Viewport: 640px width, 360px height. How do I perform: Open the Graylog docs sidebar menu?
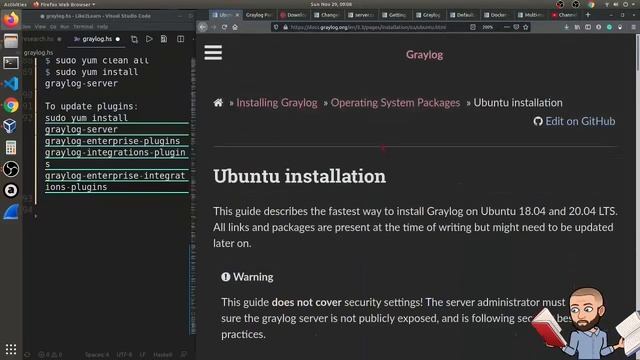213,53
